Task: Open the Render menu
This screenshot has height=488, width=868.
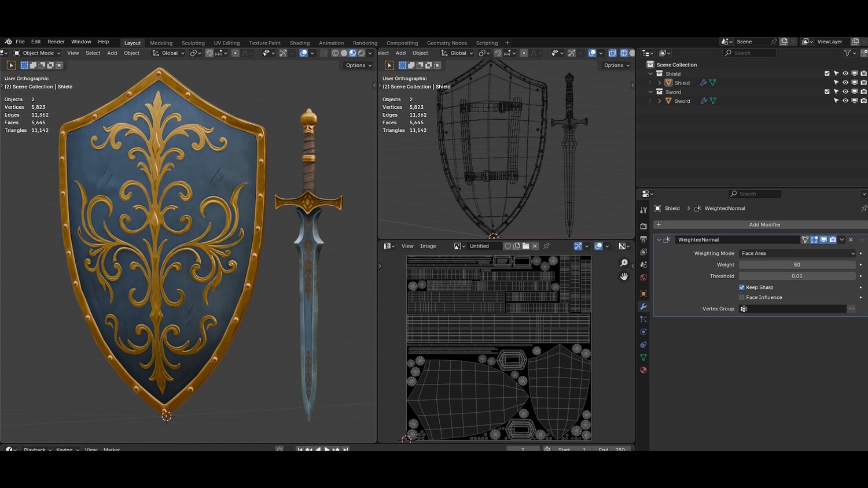Action: (x=56, y=42)
